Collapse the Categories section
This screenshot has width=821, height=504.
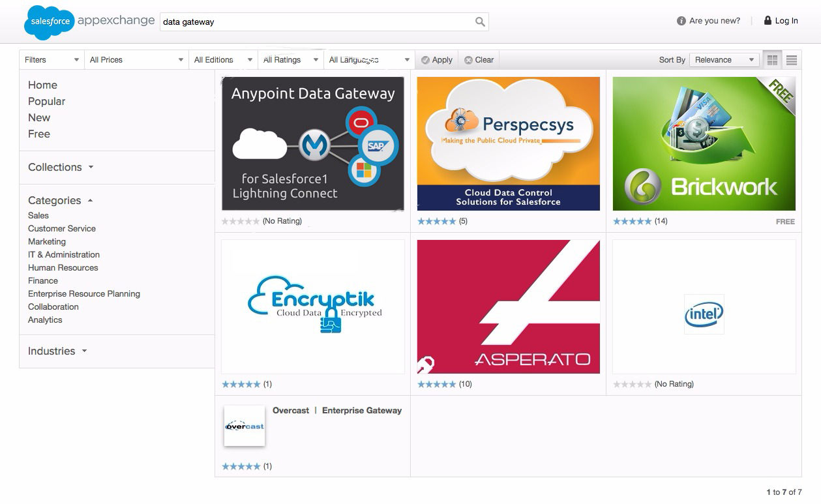click(x=61, y=200)
